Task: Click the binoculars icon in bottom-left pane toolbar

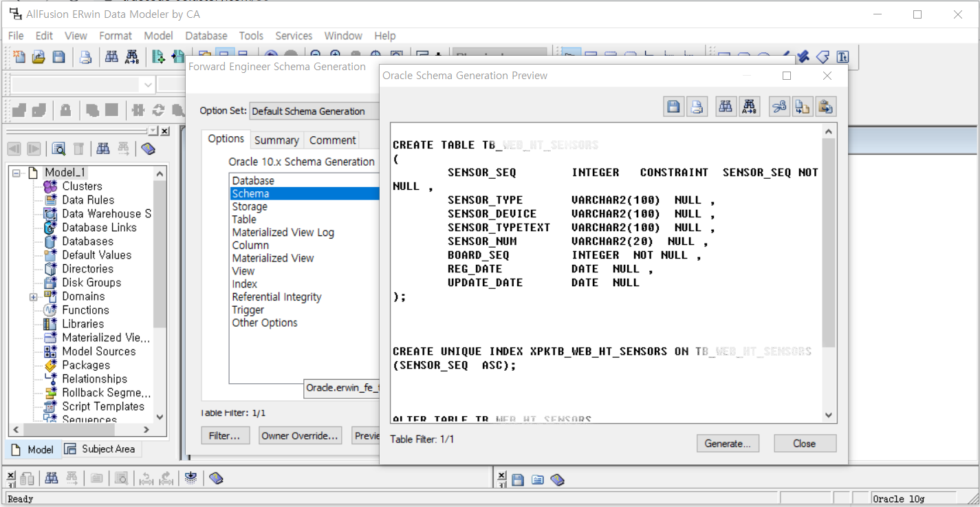Action: tap(52, 478)
